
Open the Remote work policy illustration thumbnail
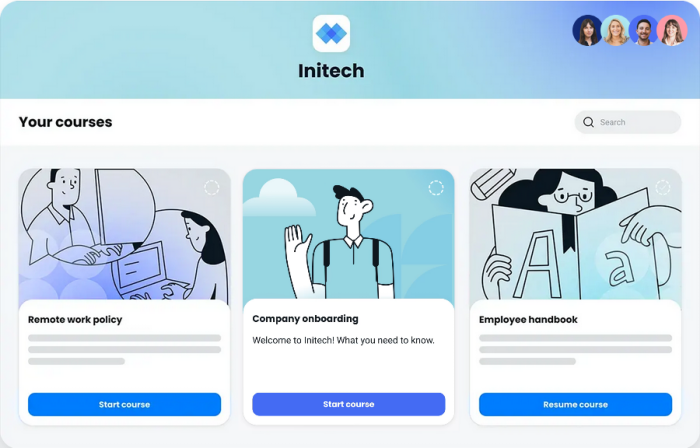[x=125, y=235]
